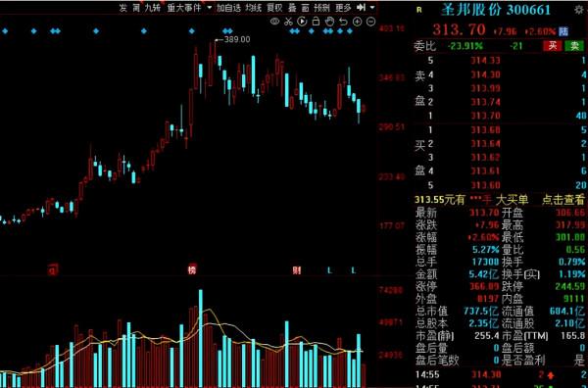Toggle the chart lock icon

[316, 22]
